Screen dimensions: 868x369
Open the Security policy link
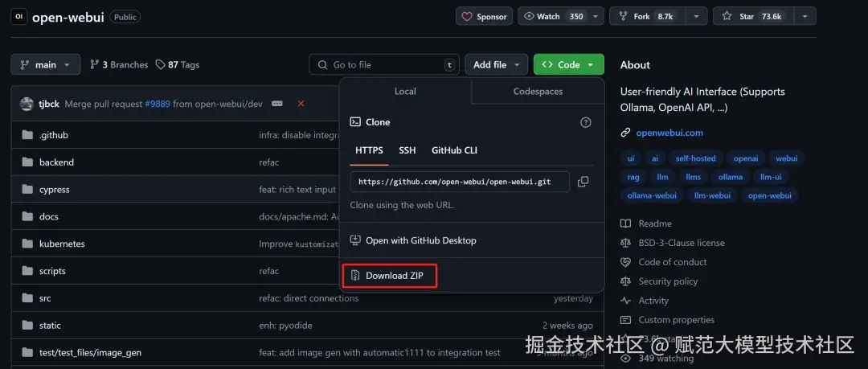click(668, 281)
